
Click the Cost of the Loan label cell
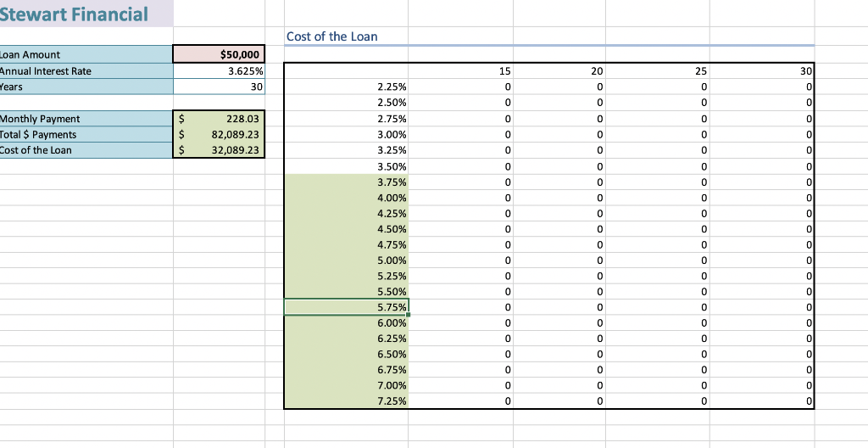pos(86,149)
